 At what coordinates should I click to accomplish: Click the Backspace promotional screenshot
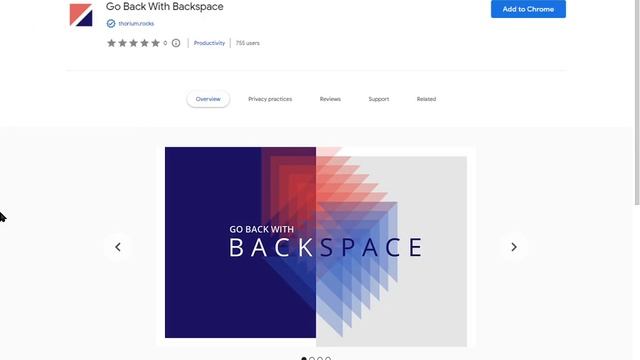point(316,247)
